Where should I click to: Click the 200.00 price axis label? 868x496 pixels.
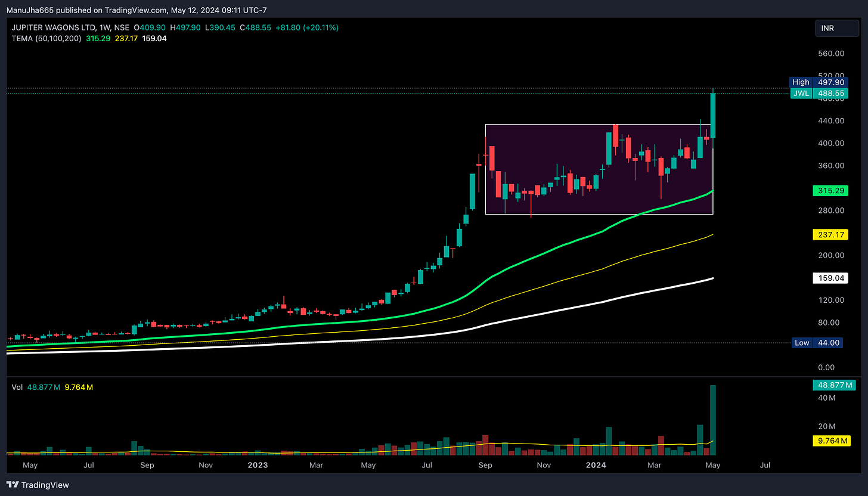[830, 255]
